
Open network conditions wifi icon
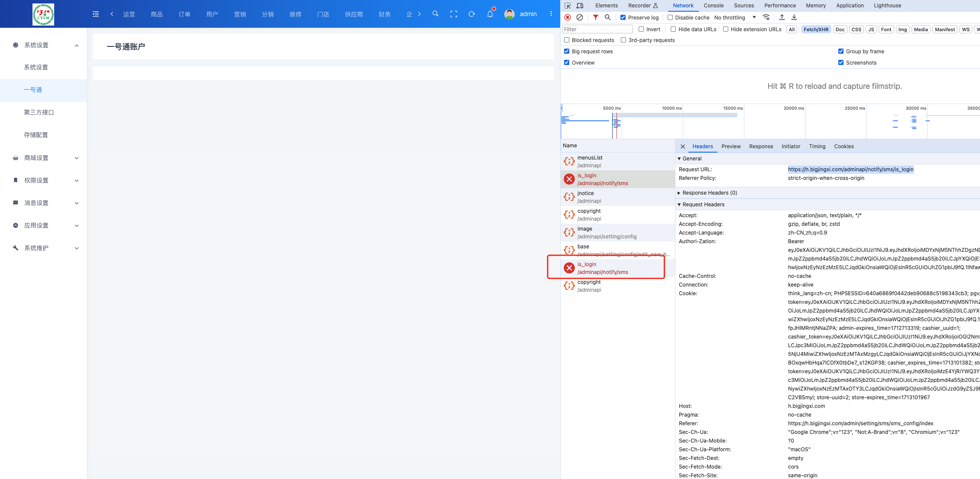point(766,17)
